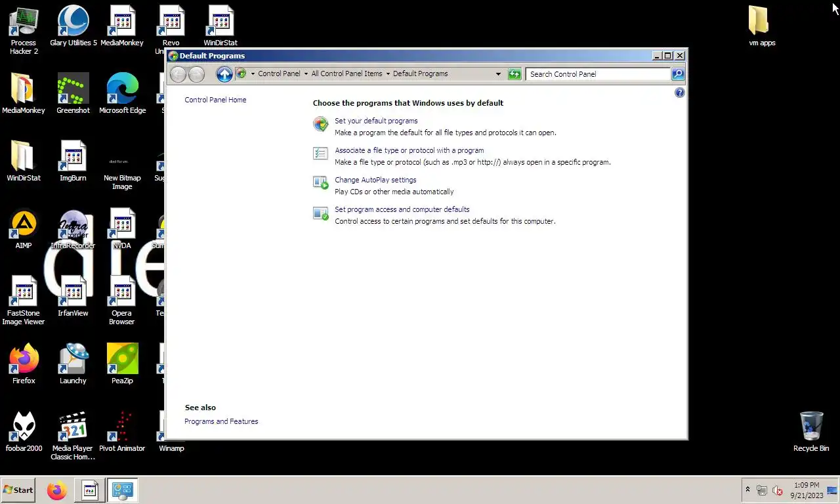The height and width of the screenshot is (504, 840).
Task: Open the Help question mark button
Action: pyautogui.click(x=679, y=93)
